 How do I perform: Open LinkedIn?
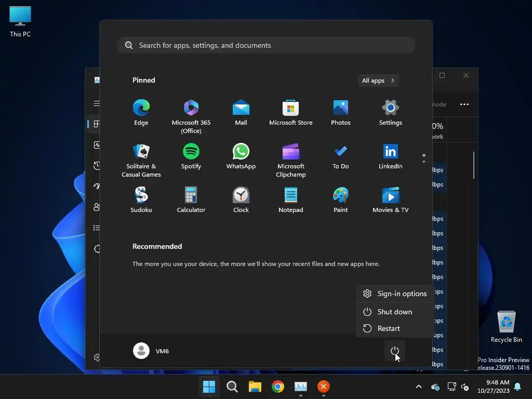pos(391,156)
